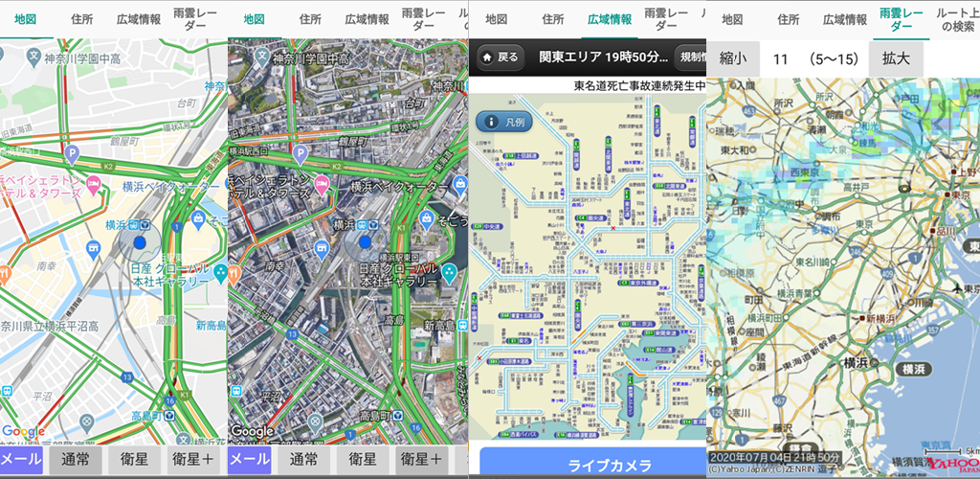The width and height of the screenshot is (980, 479).
Task: Tap the teal 日産グローバル本社ギャラリー pin on the standard map
Action: pyautogui.click(x=221, y=272)
